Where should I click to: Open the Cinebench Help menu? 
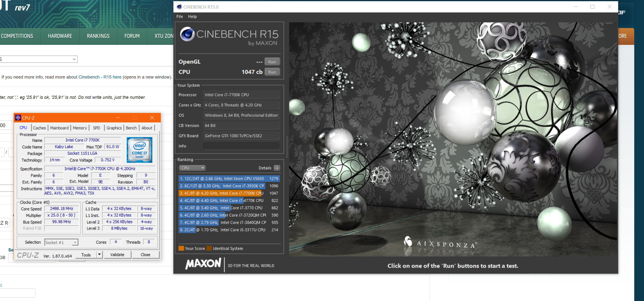(192, 17)
